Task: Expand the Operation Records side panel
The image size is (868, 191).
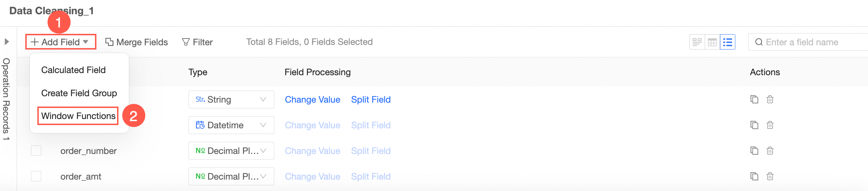Action: (7, 42)
